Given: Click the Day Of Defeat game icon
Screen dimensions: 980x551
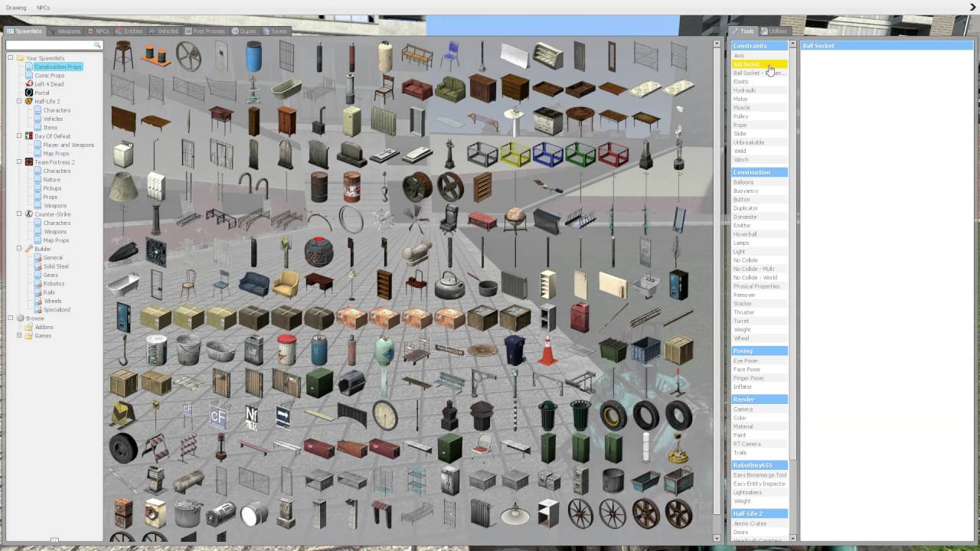Looking at the screenshot, I should coord(29,136).
